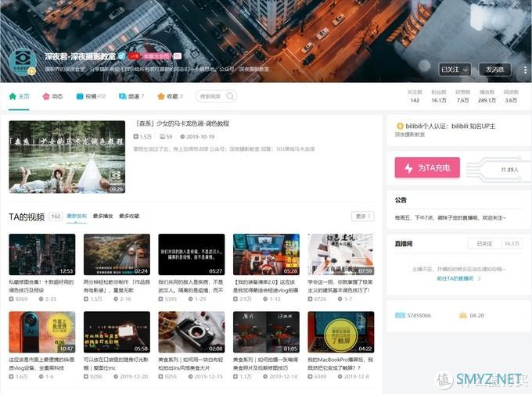Click the 已关注 button in 直播间 panel
This screenshot has width=532, height=394.
point(483,243)
